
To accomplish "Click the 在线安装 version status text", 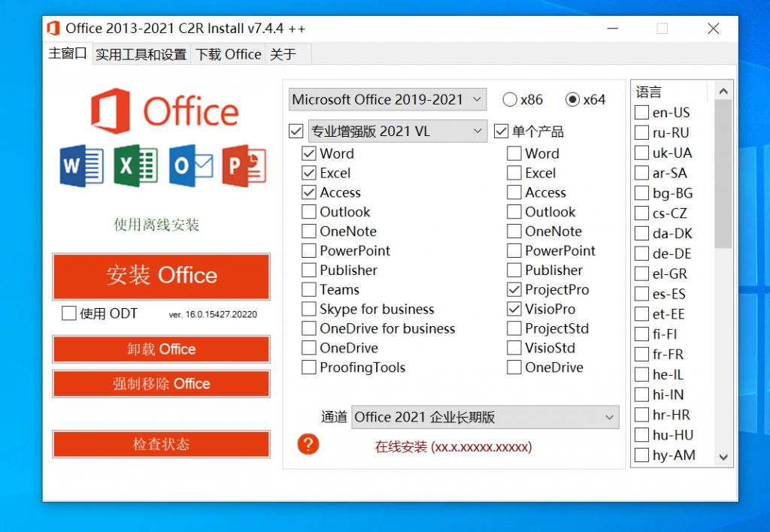I will coord(453,447).
